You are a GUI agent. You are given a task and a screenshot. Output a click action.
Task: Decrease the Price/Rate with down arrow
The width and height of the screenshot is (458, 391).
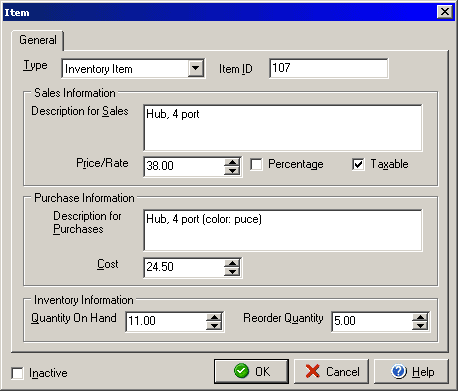coord(232,170)
